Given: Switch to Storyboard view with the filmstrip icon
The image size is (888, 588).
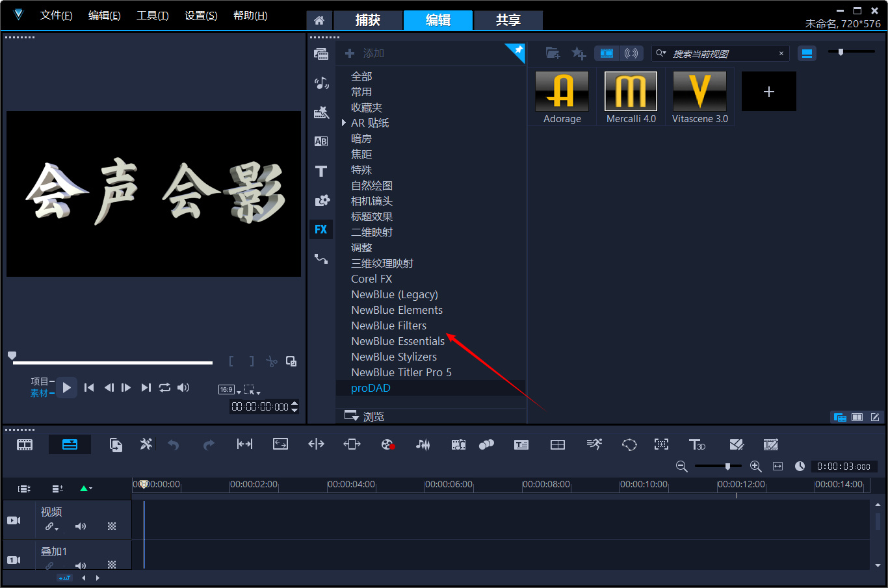Looking at the screenshot, I should (25, 444).
